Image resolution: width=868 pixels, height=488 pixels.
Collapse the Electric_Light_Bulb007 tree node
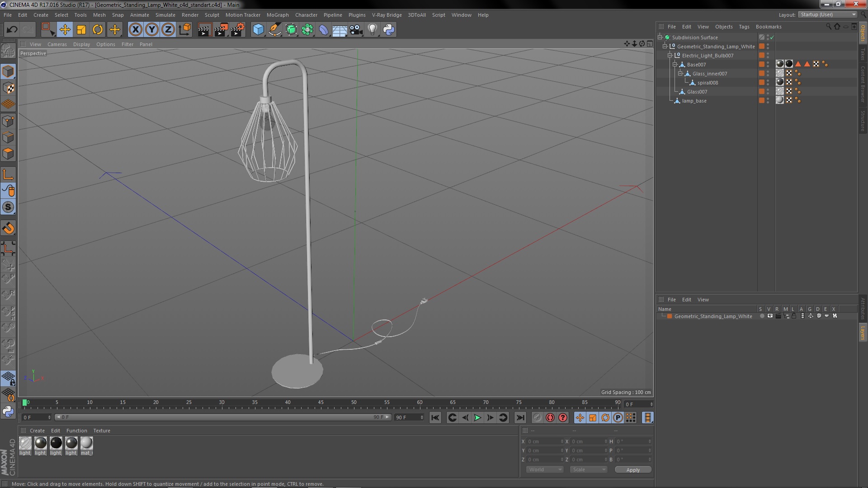click(670, 56)
